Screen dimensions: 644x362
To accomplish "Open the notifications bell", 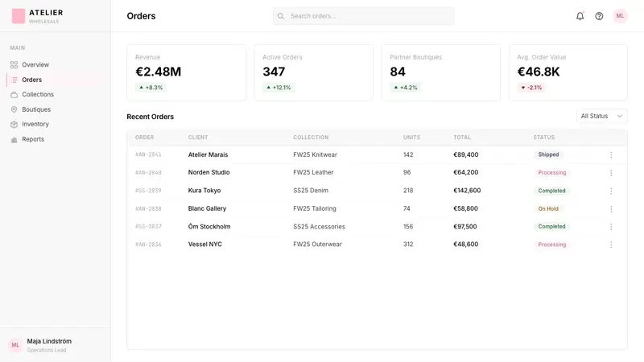I will pyautogui.click(x=580, y=16).
